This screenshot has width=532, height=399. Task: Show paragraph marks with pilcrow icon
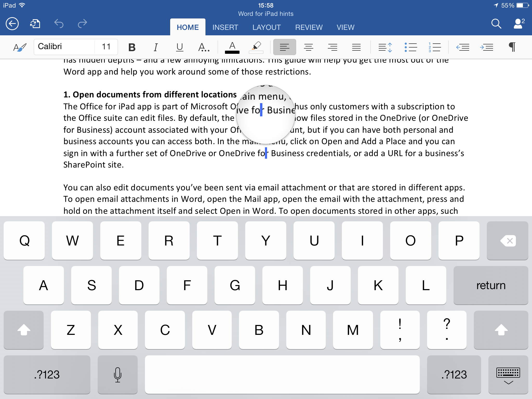pyautogui.click(x=512, y=47)
